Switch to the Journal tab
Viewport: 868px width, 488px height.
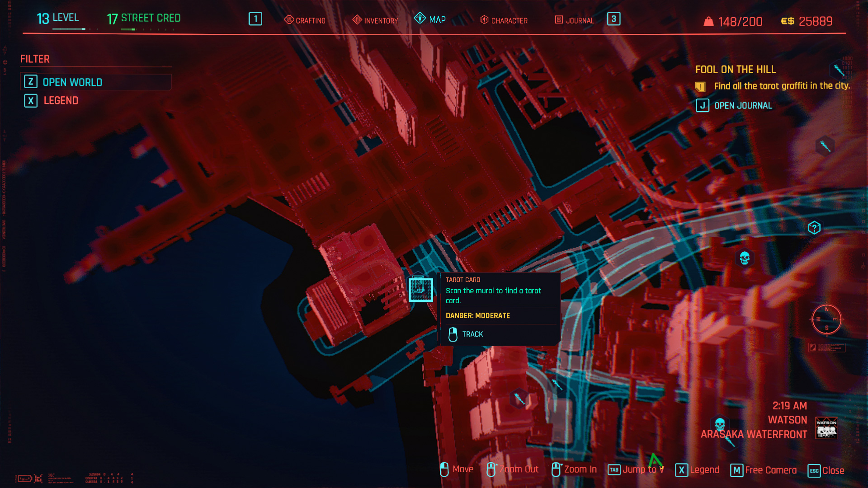point(574,20)
